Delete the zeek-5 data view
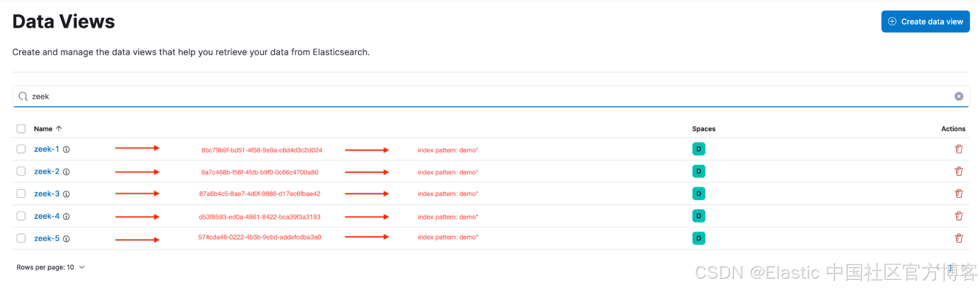The width and height of the screenshot is (980, 289). [958, 238]
